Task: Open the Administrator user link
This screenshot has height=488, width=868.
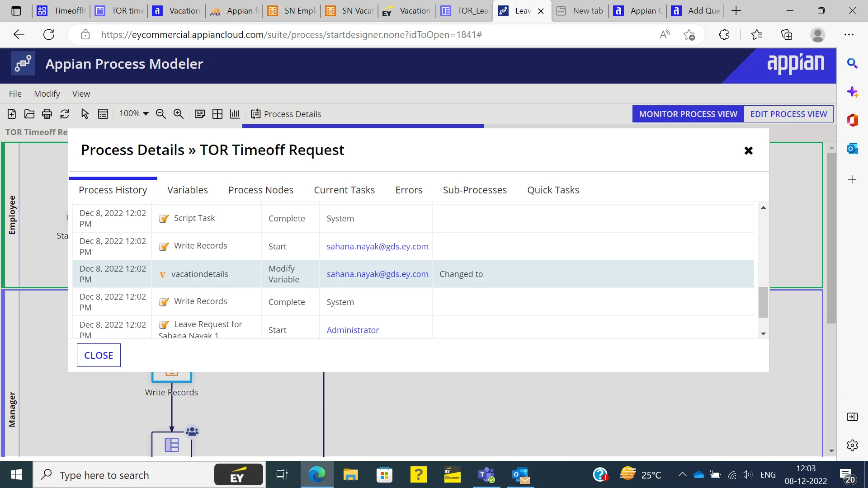Action: click(x=353, y=330)
